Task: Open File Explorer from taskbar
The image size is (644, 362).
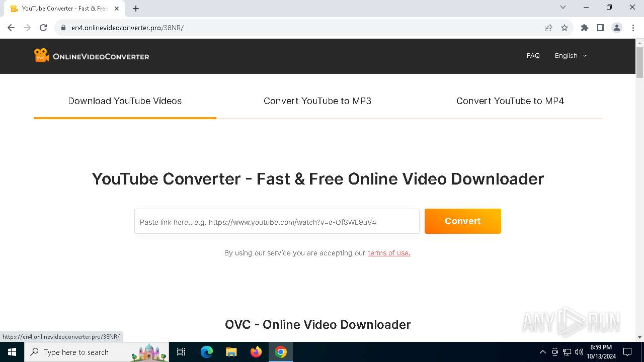Action: 231,352
